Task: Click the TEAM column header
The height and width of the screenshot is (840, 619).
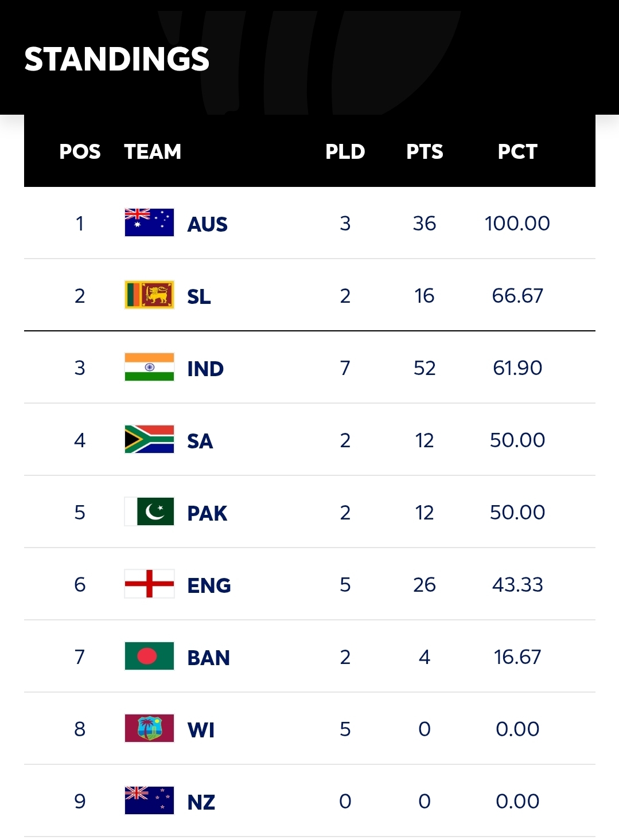Action: click(x=153, y=151)
